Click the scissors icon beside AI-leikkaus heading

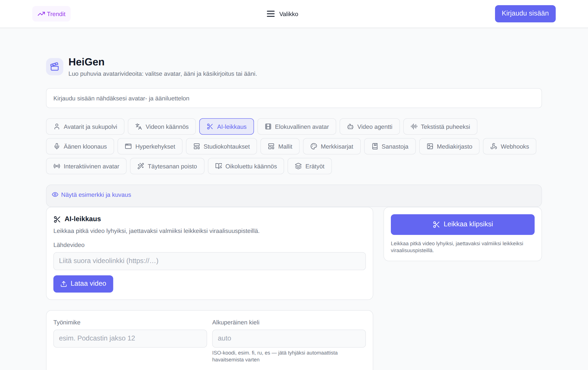pyautogui.click(x=57, y=219)
